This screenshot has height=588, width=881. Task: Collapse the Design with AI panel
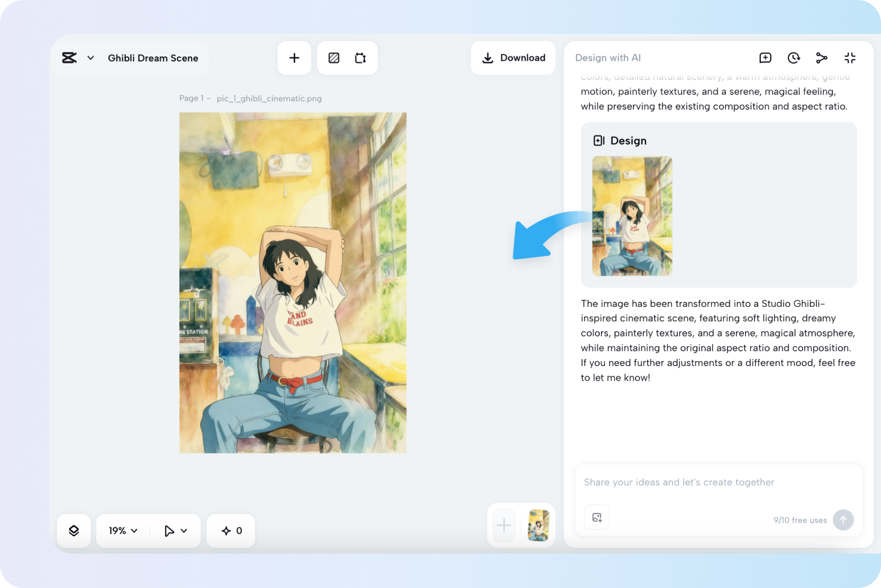click(x=849, y=58)
